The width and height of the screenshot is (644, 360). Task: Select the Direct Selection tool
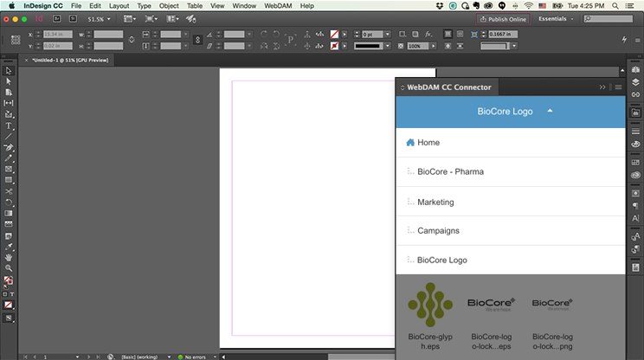[x=8, y=81]
